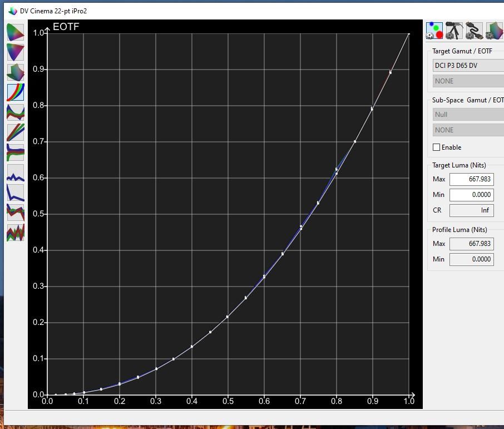Open the USB cable hardware settings icon
Viewport: 504px width, 429px height.
(x=474, y=31)
